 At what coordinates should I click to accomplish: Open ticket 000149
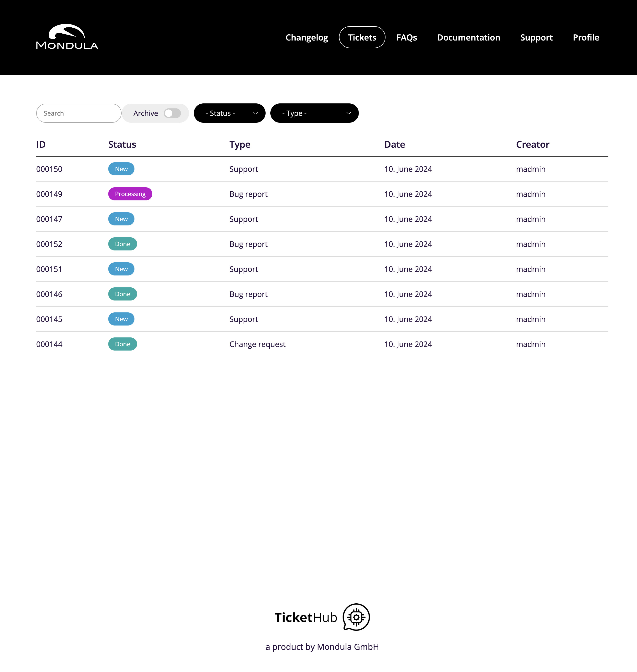pyautogui.click(x=322, y=194)
